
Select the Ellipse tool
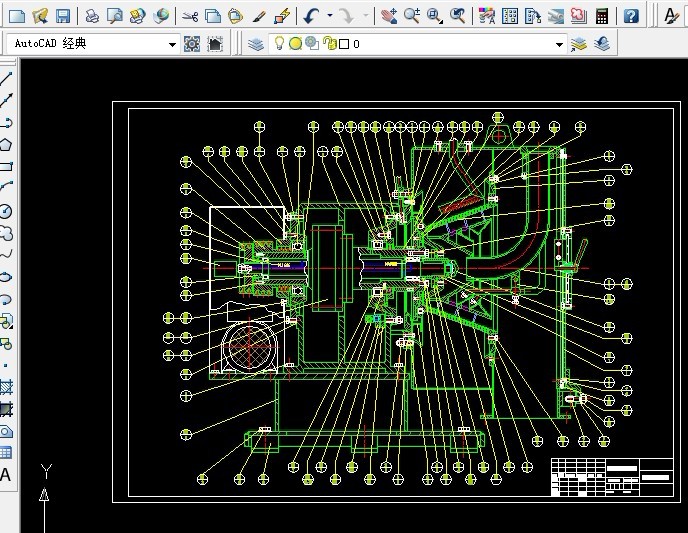coord(6,277)
